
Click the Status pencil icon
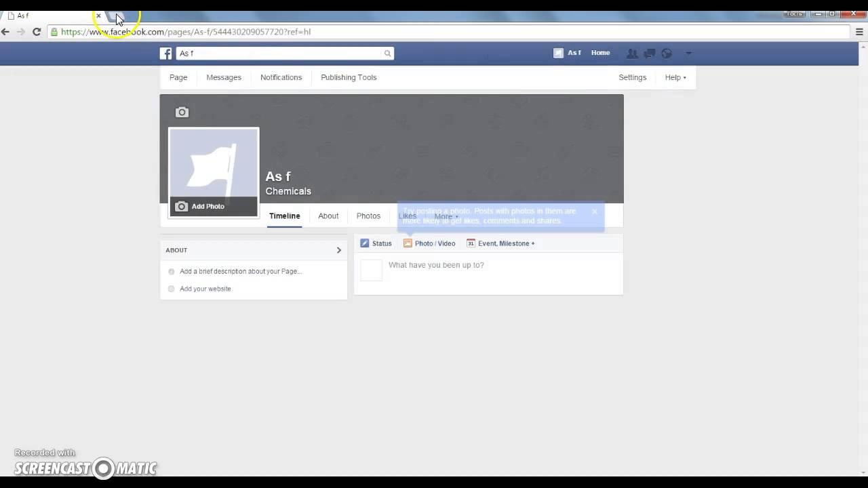click(x=365, y=243)
